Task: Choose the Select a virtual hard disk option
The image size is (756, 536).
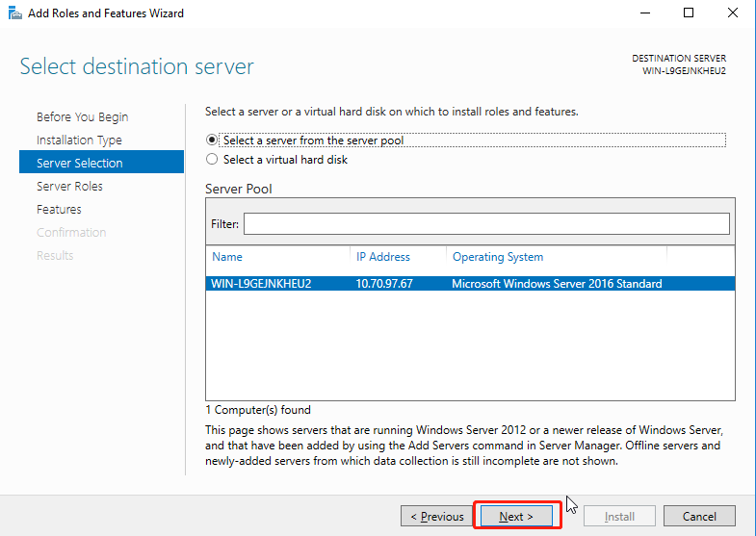Action: [x=213, y=160]
